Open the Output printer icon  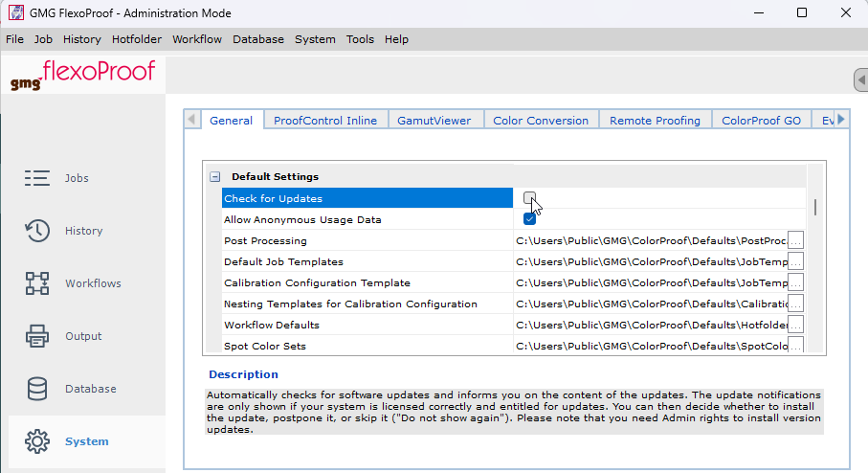(x=37, y=336)
